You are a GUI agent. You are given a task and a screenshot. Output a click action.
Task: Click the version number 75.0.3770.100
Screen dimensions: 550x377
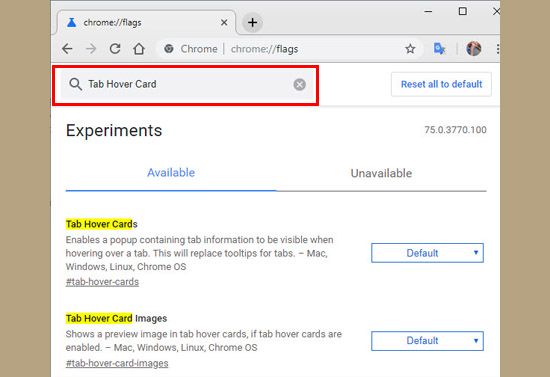pos(455,130)
